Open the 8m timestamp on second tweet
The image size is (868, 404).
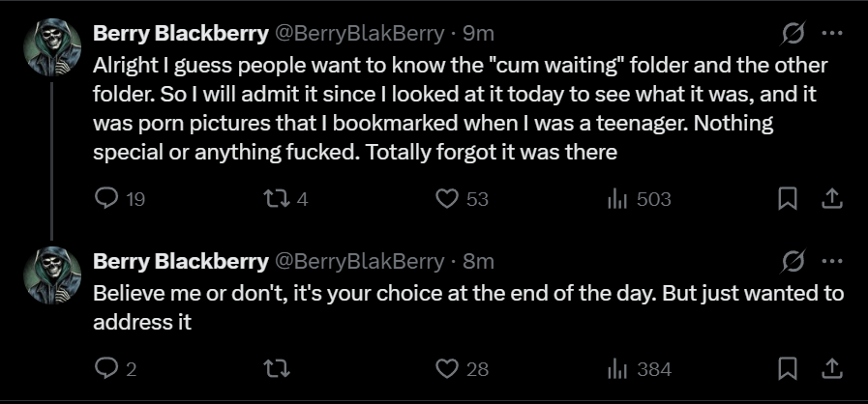[479, 261]
